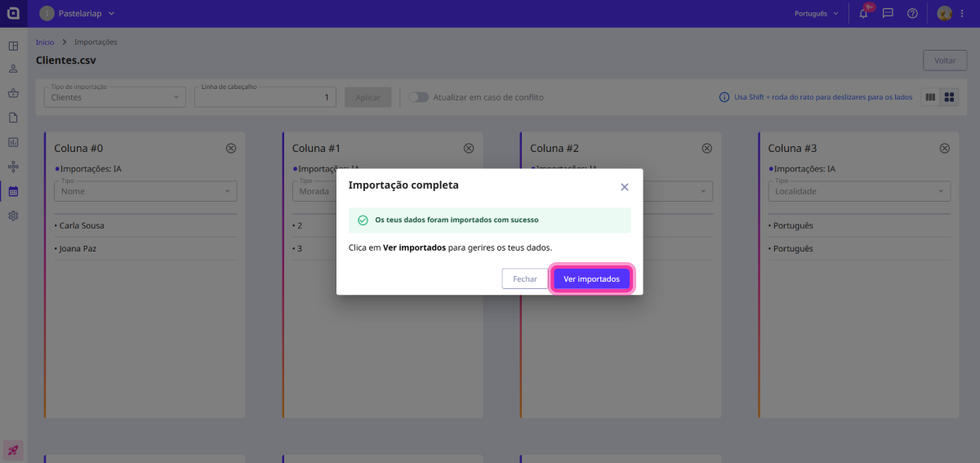Click the Linha de cabeçalho input field

click(265, 97)
